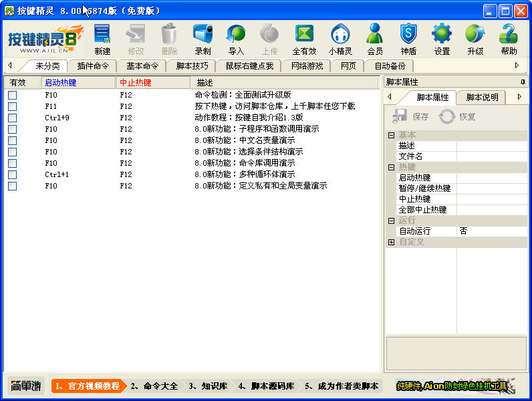Screen dimensions: 532x401
Task: Check the 命令库调用演示 checkbox
Action: coord(13,163)
